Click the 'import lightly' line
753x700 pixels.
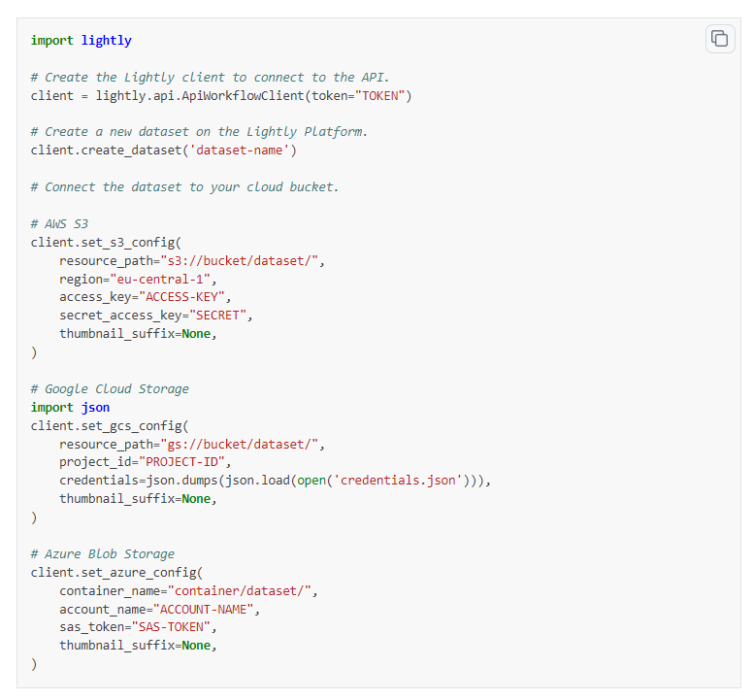[82, 41]
